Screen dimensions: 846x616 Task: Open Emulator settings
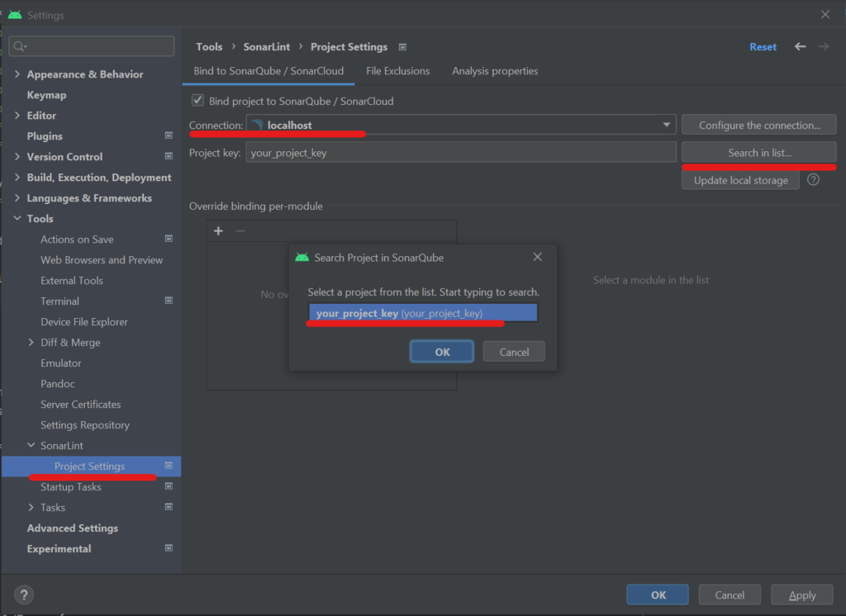tap(61, 363)
